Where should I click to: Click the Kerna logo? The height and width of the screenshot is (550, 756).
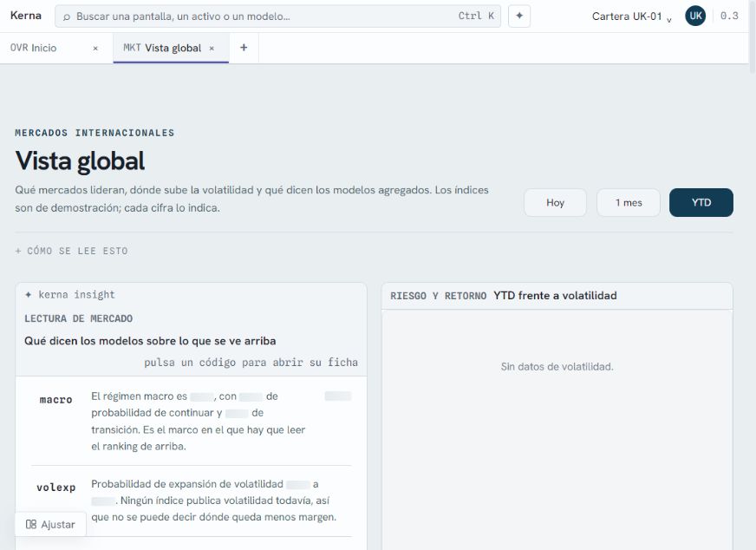(25, 16)
